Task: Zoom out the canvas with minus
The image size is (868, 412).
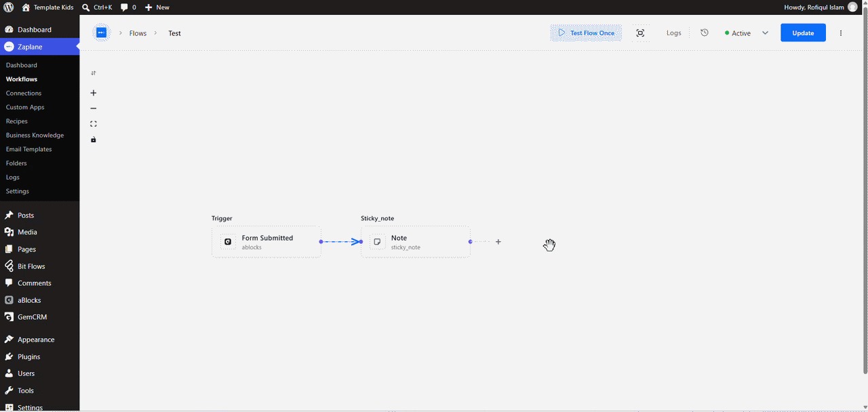Action: [x=94, y=108]
